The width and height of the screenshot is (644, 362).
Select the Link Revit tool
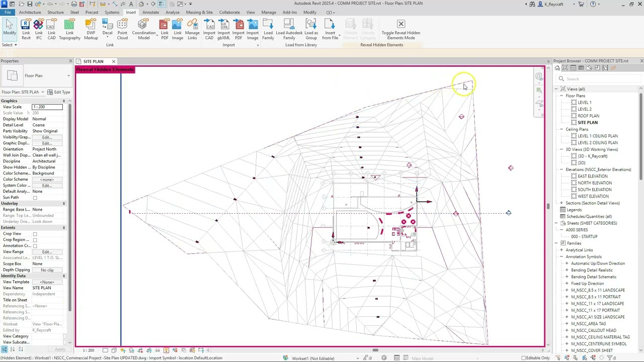[26, 29]
